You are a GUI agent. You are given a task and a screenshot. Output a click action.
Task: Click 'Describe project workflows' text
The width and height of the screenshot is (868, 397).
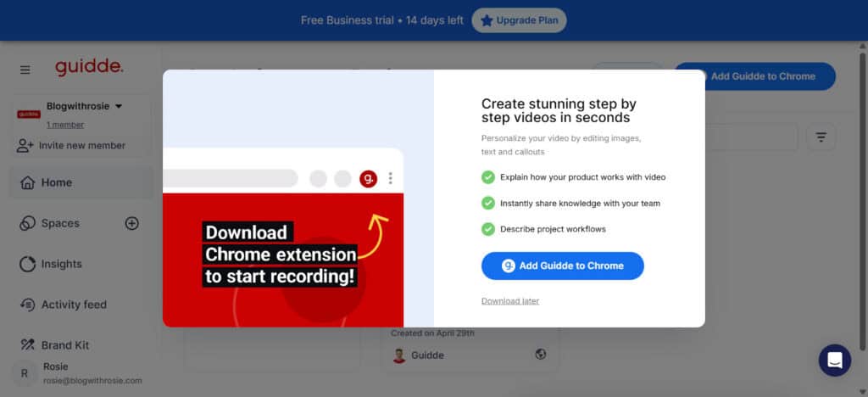point(553,229)
